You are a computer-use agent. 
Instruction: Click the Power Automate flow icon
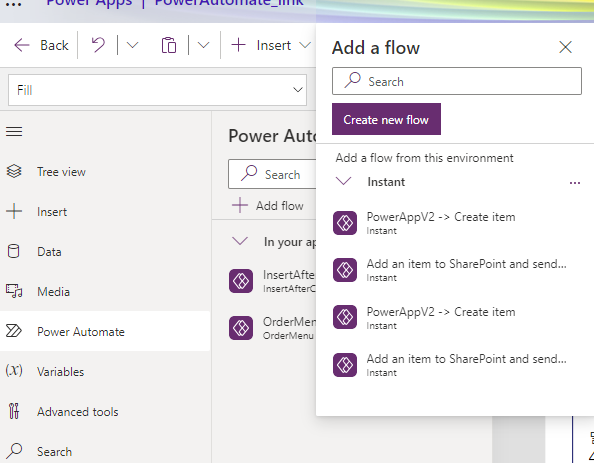click(14, 331)
